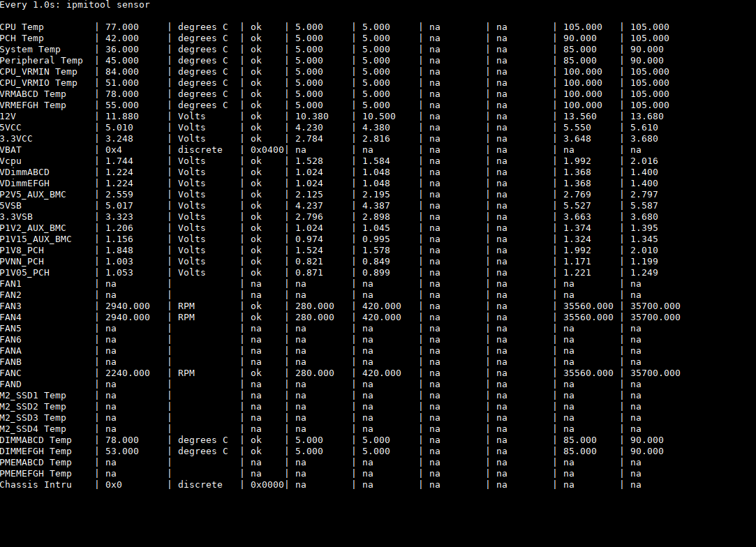Click the 0x0000 status for Chassis Intru
This screenshot has width=756, height=547.
coord(267,485)
